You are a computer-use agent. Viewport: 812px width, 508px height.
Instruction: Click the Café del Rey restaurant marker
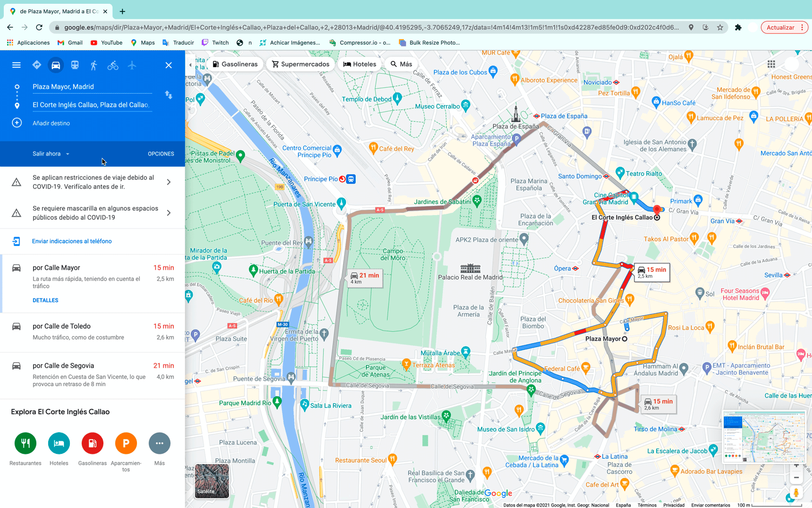[373, 147]
